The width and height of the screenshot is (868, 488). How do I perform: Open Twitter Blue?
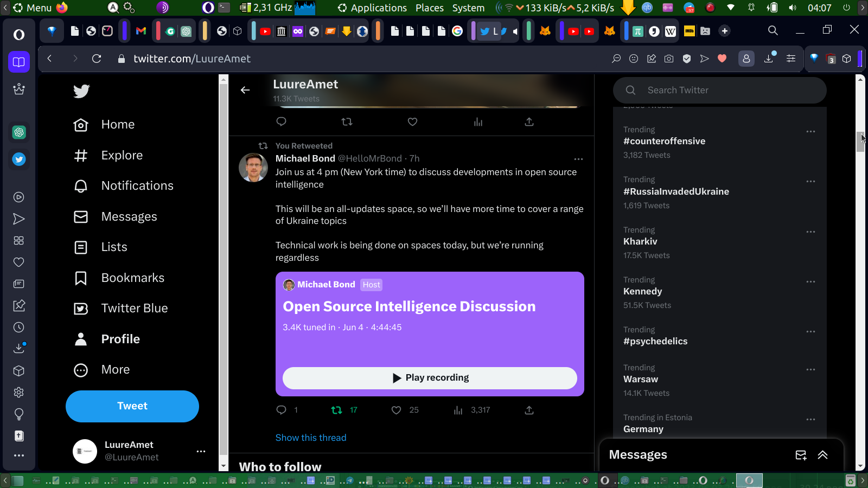pos(120,309)
